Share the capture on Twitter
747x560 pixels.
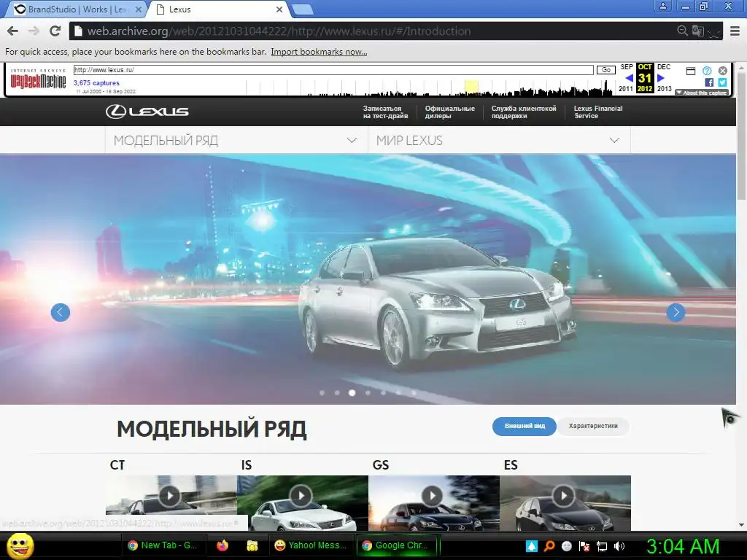pyautogui.click(x=723, y=82)
